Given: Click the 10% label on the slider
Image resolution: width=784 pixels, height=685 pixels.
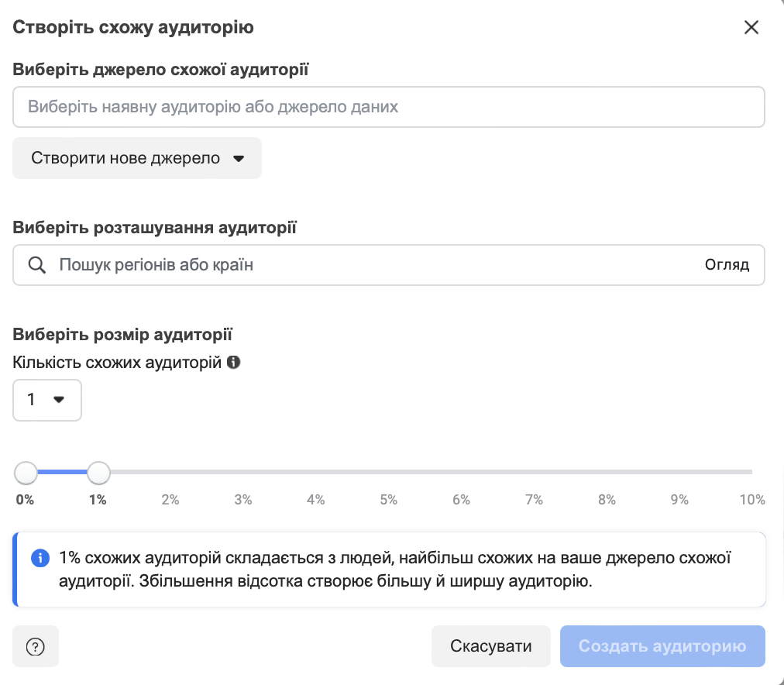Looking at the screenshot, I should [752, 500].
